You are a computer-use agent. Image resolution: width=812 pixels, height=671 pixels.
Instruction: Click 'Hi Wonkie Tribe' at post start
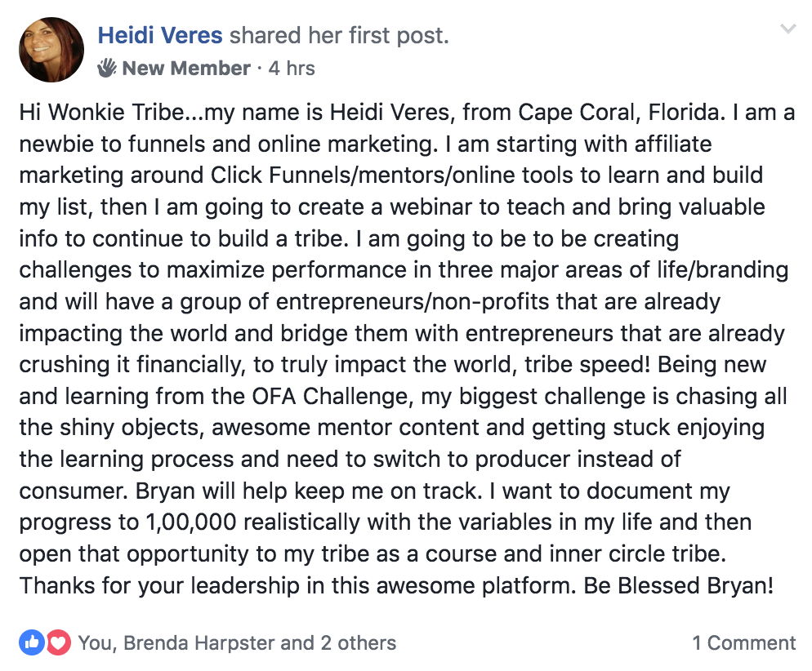click(101, 113)
